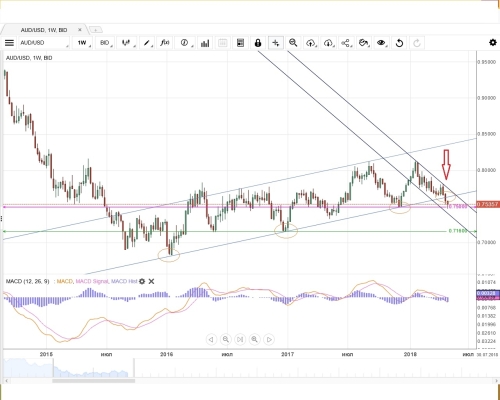
Task: Click the 2016 time axis label
Action: tap(166, 354)
